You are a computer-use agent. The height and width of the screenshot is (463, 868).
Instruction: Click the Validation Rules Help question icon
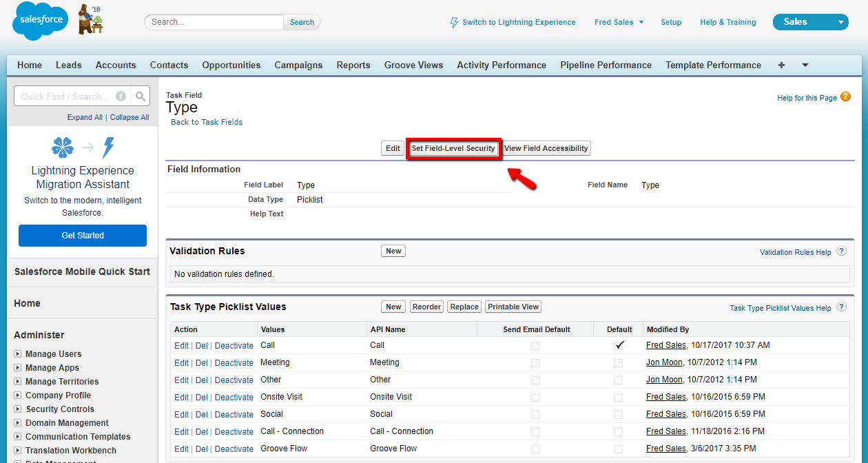[x=841, y=251]
